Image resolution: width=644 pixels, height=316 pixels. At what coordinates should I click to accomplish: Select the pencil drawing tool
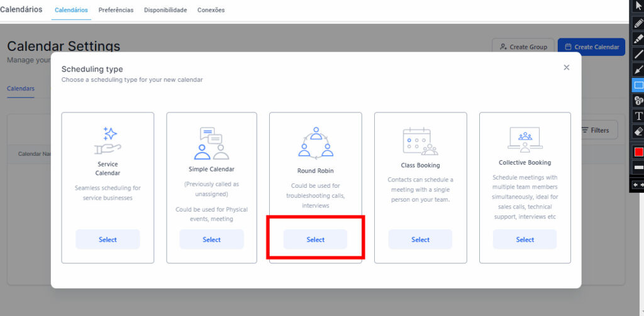pyautogui.click(x=638, y=23)
